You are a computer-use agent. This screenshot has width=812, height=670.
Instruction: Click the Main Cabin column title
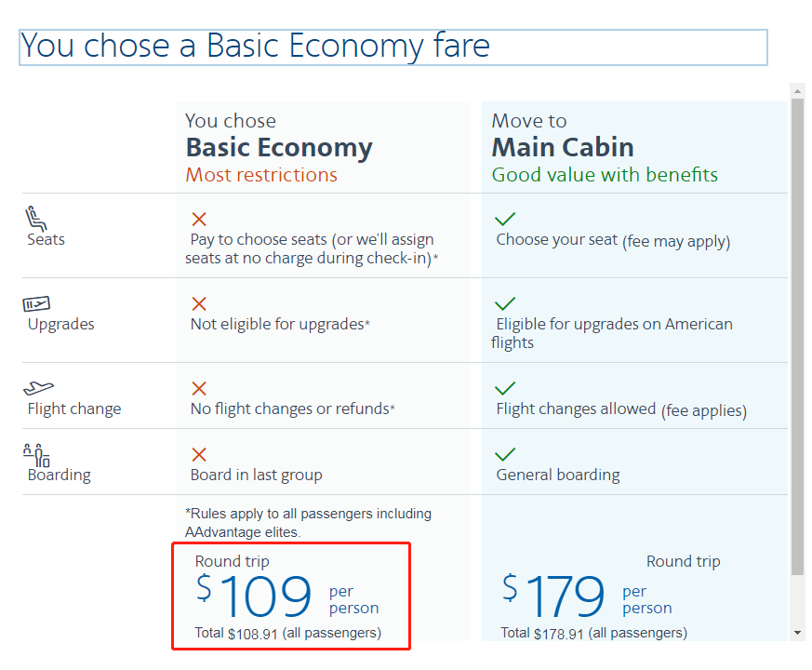(x=563, y=147)
